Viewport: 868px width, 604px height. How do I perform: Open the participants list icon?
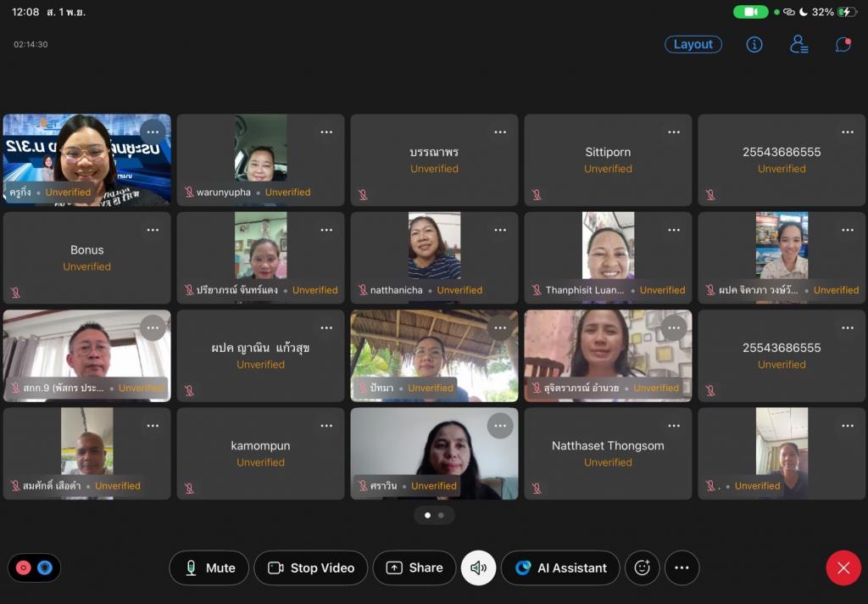[x=798, y=45]
